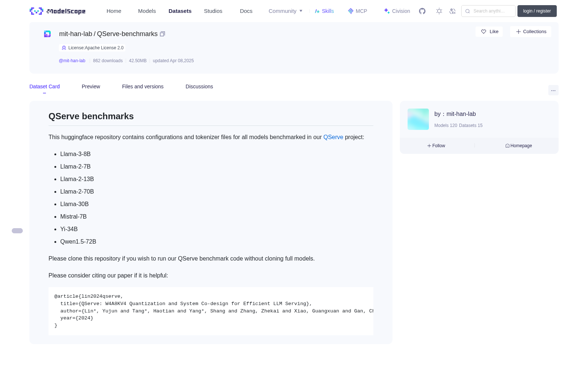Click the login / register button
The image size is (588, 368).
click(537, 11)
